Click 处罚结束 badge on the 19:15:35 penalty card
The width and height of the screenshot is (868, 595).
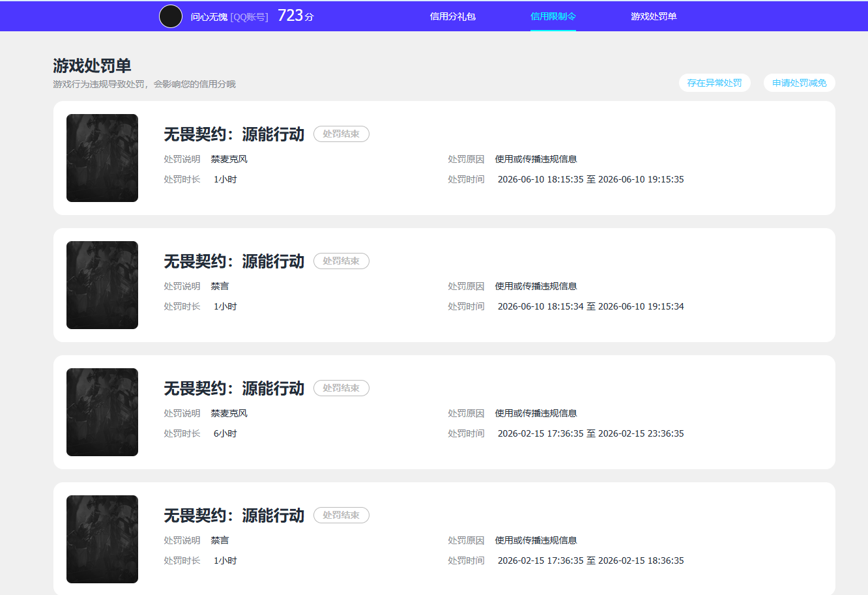tap(341, 134)
